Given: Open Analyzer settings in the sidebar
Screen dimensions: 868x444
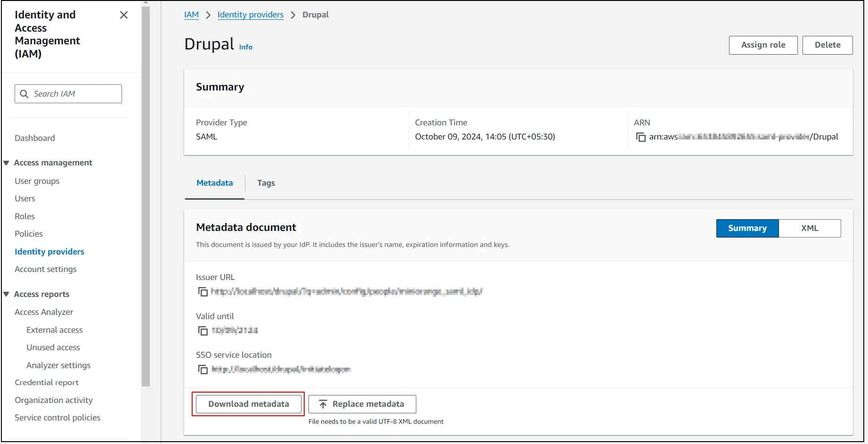Looking at the screenshot, I should pos(58,365).
